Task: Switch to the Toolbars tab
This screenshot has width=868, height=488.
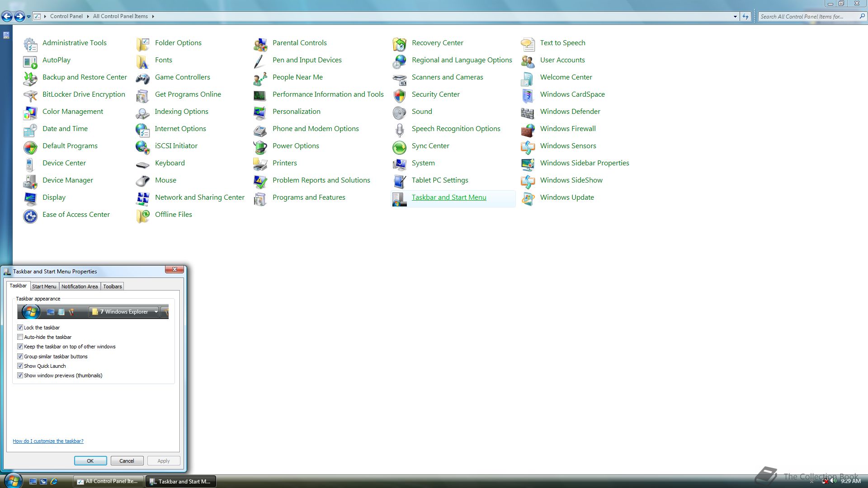Action: click(x=112, y=286)
